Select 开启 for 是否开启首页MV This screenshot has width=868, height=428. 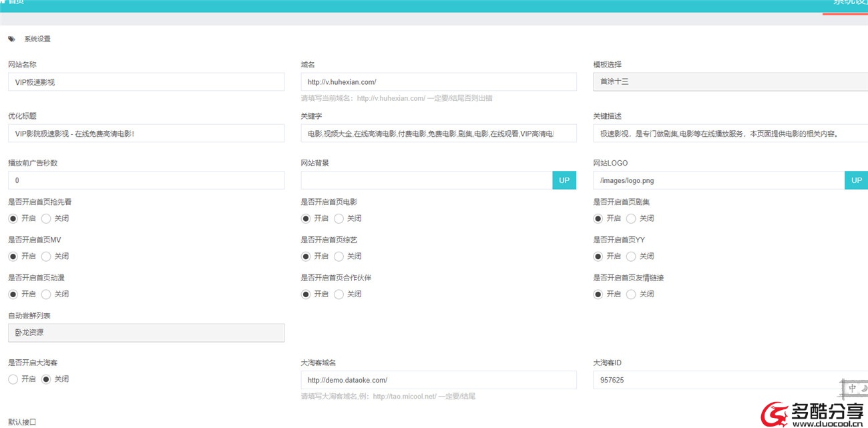point(13,256)
